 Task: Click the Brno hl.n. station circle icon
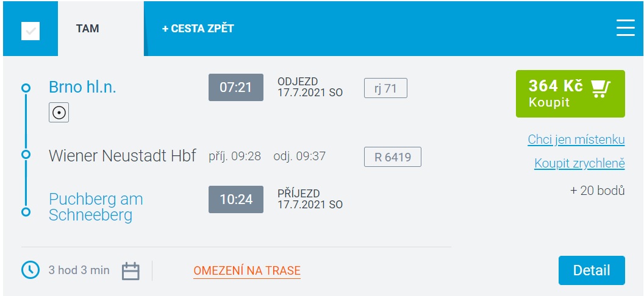[x=59, y=112]
